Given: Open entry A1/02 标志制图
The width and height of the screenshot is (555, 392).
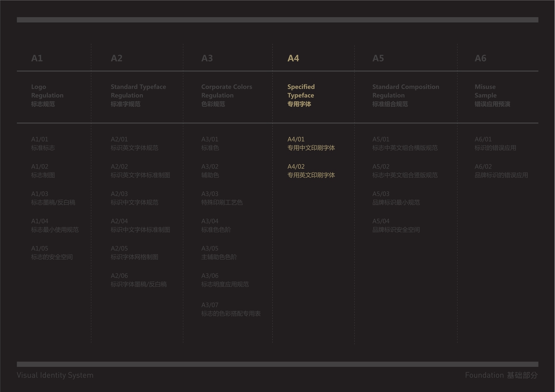Looking at the screenshot, I should pyautogui.click(x=43, y=171).
